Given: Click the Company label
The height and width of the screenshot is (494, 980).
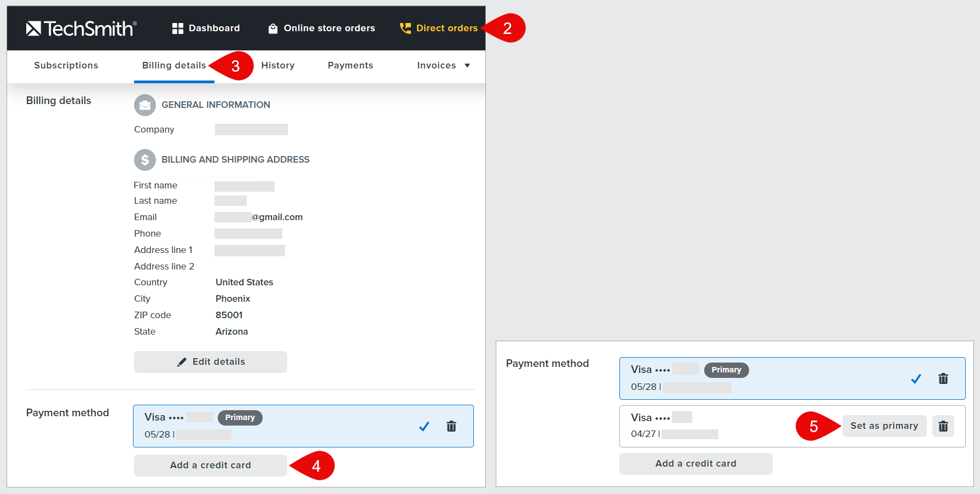Looking at the screenshot, I should coord(154,130).
